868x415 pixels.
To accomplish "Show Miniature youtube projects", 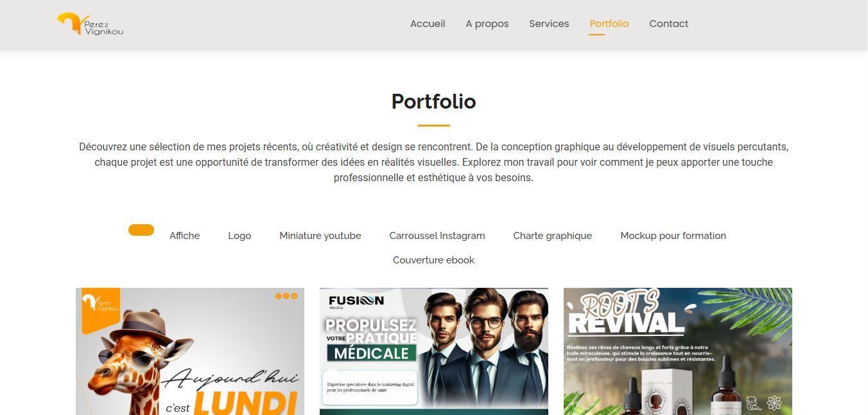I will click(x=320, y=236).
